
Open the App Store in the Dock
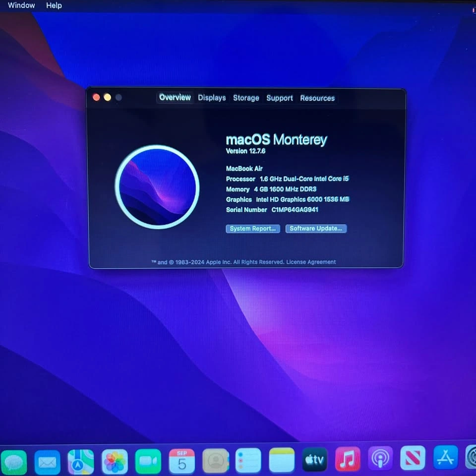click(x=445, y=457)
